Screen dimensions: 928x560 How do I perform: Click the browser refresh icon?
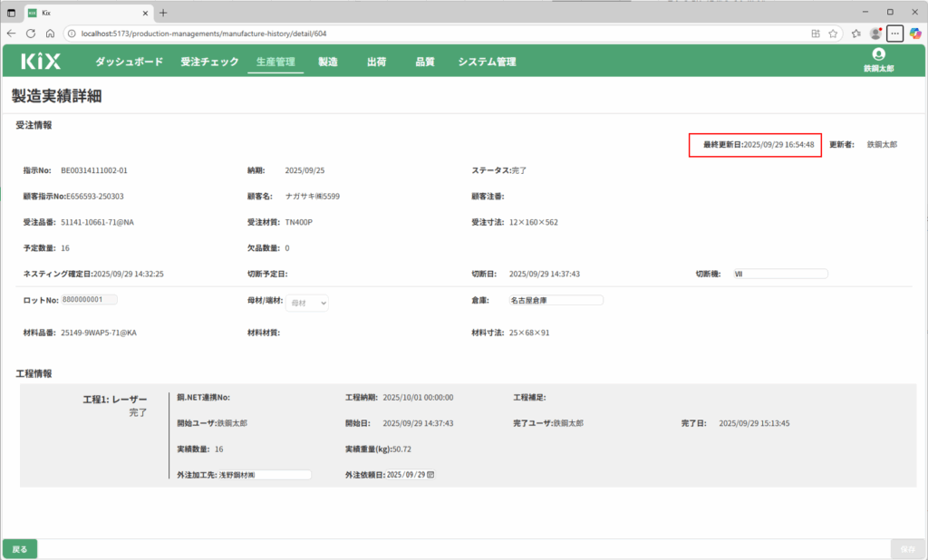[x=31, y=34]
